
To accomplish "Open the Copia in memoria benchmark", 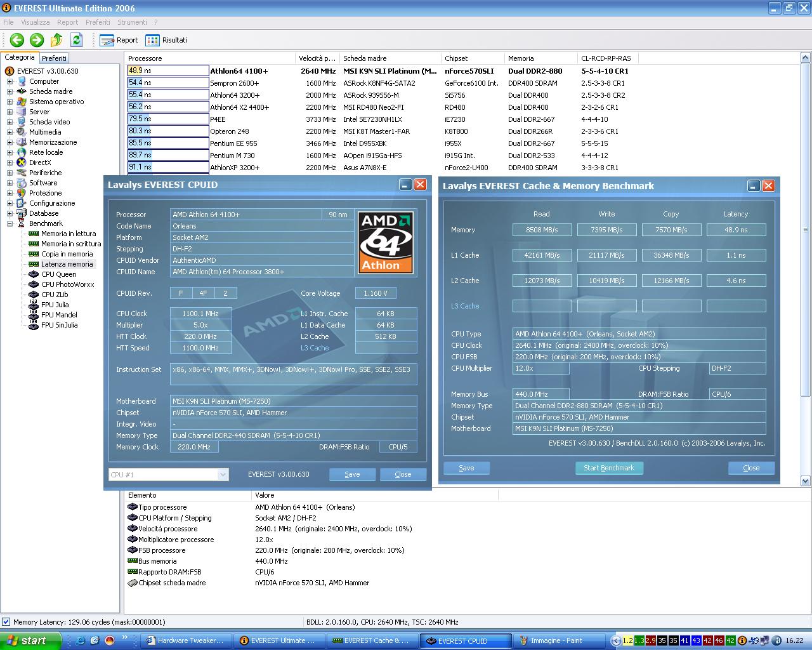I will pyautogui.click(x=67, y=254).
